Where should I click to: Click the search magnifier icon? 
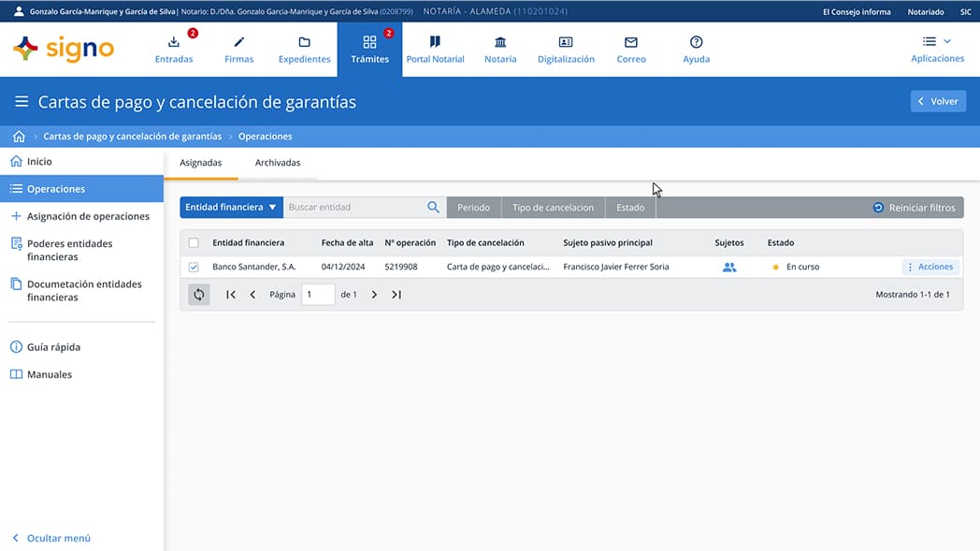(433, 208)
